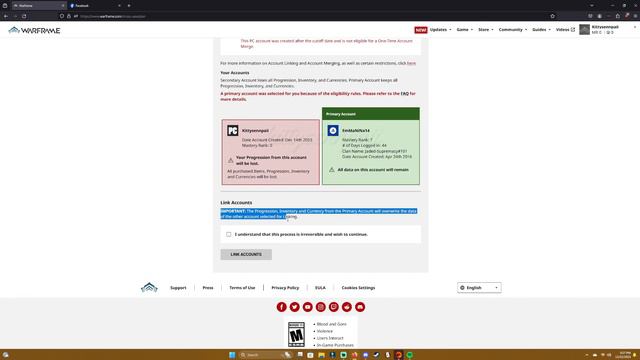Click the Warframe logo in the header
This screenshot has height=360, width=640.
point(34,30)
